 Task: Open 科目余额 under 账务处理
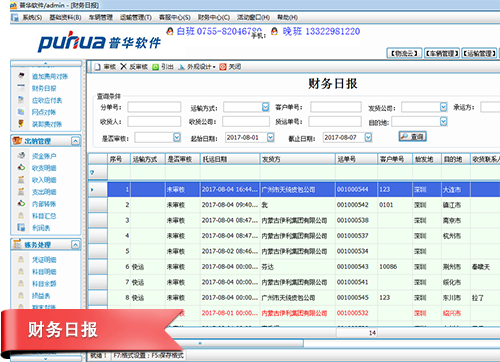[x=44, y=283]
